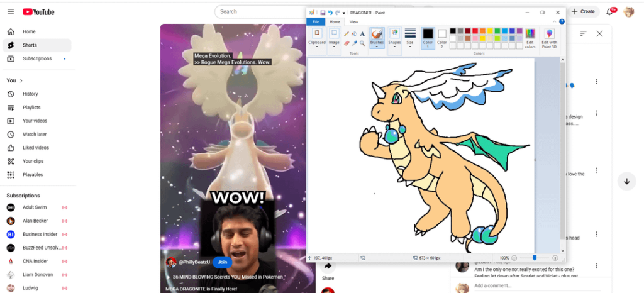Open YouTube Home in sidebar
Image resolution: width=644 pixels, height=293 pixels.
(37, 31)
